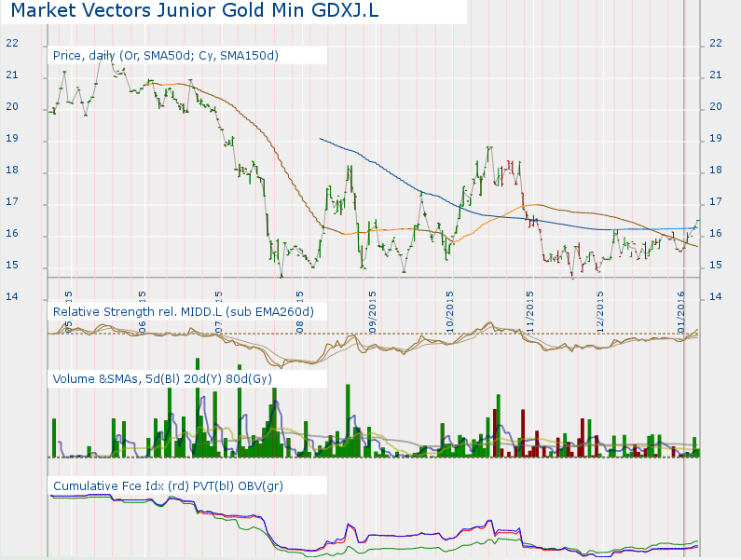Click the 12/2015 date axis label
Screen dimensions: 741x560
coord(600,312)
